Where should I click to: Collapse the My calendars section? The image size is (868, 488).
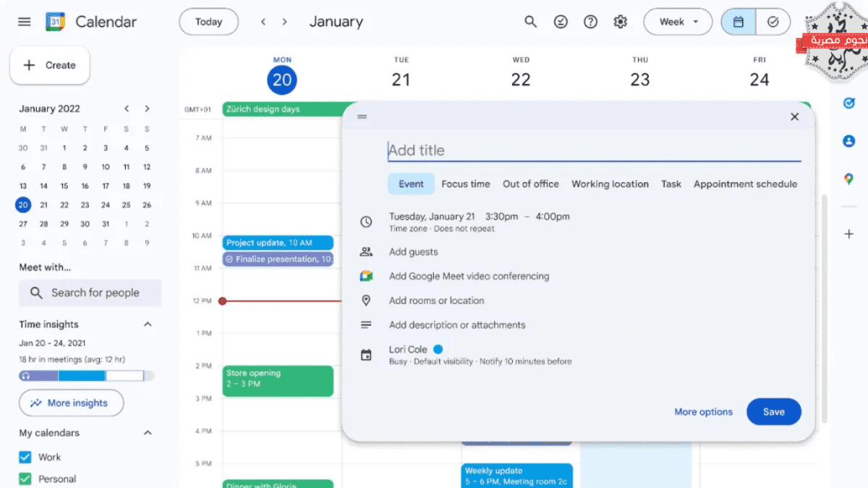tap(148, 433)
